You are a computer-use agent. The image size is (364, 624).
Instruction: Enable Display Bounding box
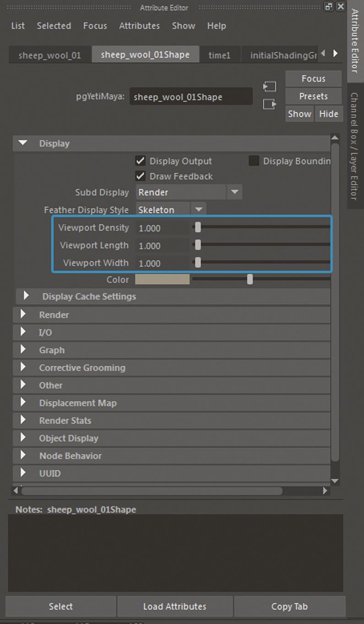(254, 161)
